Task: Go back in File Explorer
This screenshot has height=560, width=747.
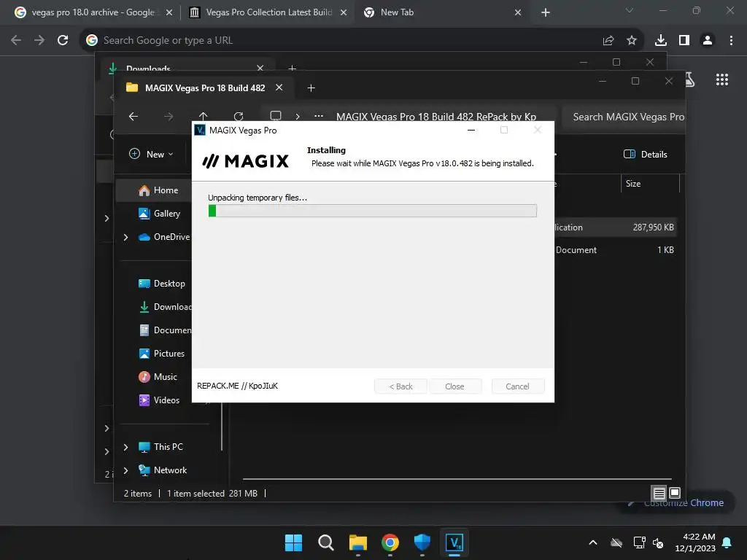Action: pyautogui.click(x=133, y=116)
